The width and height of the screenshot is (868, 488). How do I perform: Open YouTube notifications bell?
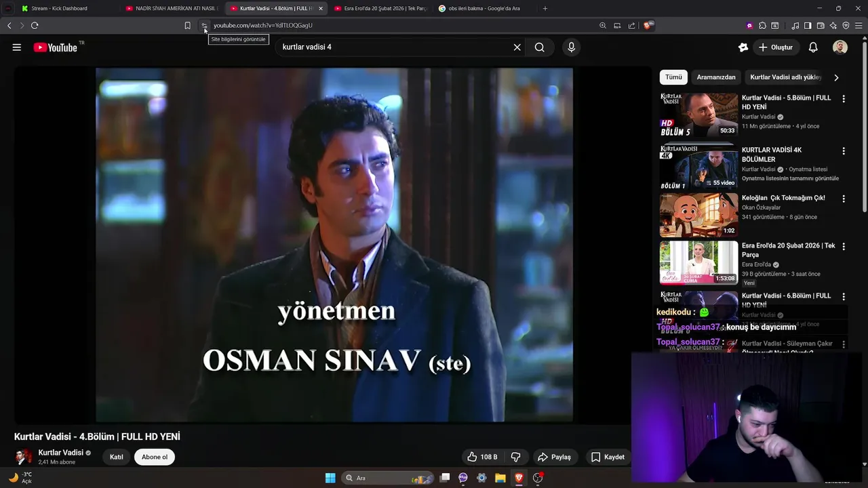pyautogui.click(x=813, y=47)
